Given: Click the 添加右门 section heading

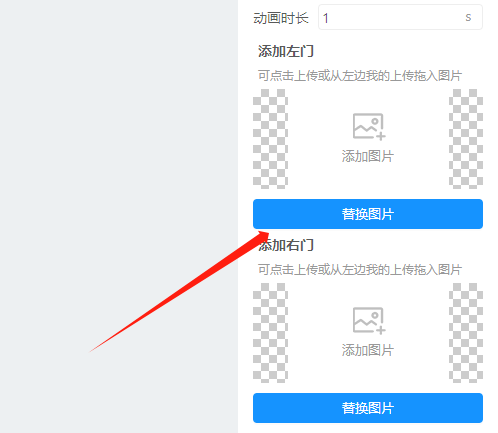Looking at the screenshot, I should [x=286, y=245].
